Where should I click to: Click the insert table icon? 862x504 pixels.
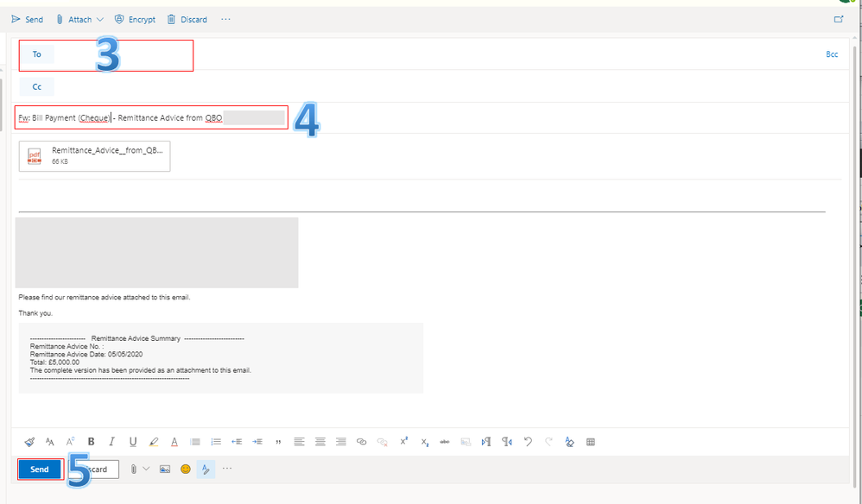[591, 441]
